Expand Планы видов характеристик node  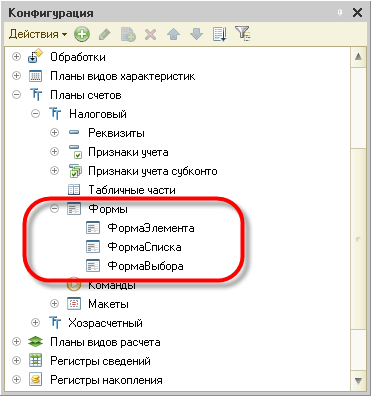[16, 76]
